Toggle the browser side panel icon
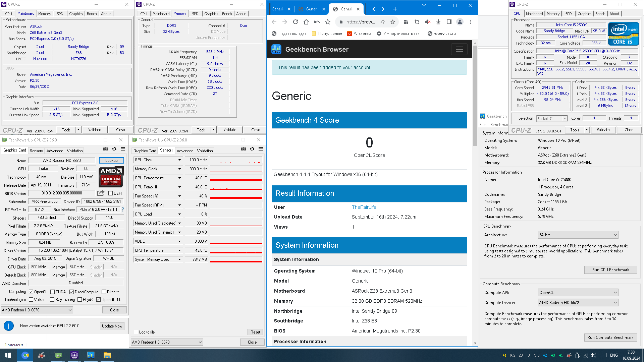Image resolution: width=644 pixels, height=362 pixels. click(x=449, y=22)
